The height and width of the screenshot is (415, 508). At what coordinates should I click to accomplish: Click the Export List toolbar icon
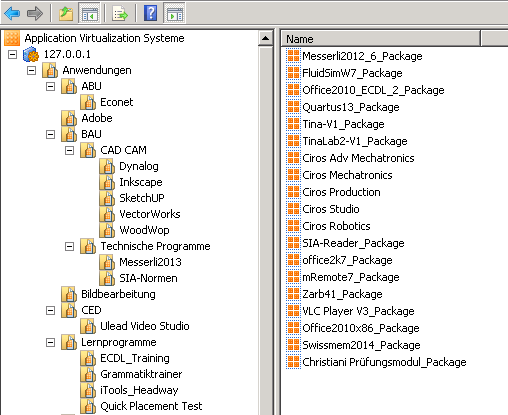tap(120, 14)
